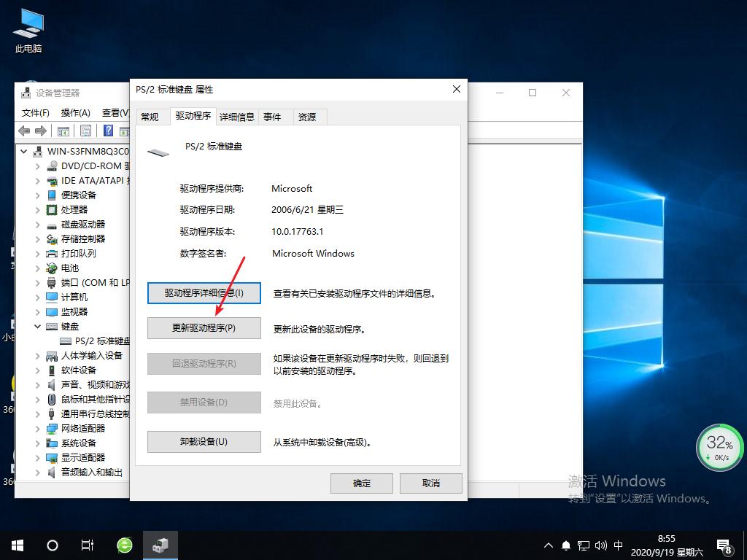The height and width of the screenshot is (560, 747).
Task: Click the Microsoft Edge taskbar icon
Action: [124, 545]
